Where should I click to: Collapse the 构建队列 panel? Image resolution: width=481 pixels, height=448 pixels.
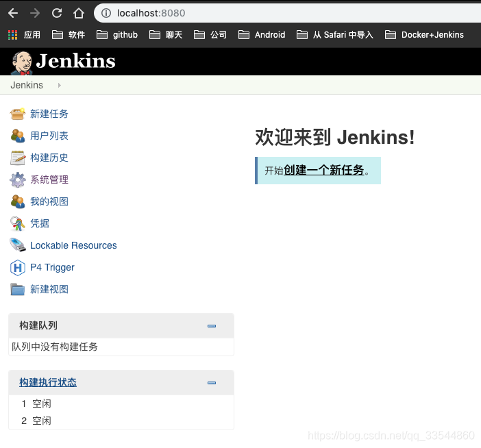click(x=212, y=326)
